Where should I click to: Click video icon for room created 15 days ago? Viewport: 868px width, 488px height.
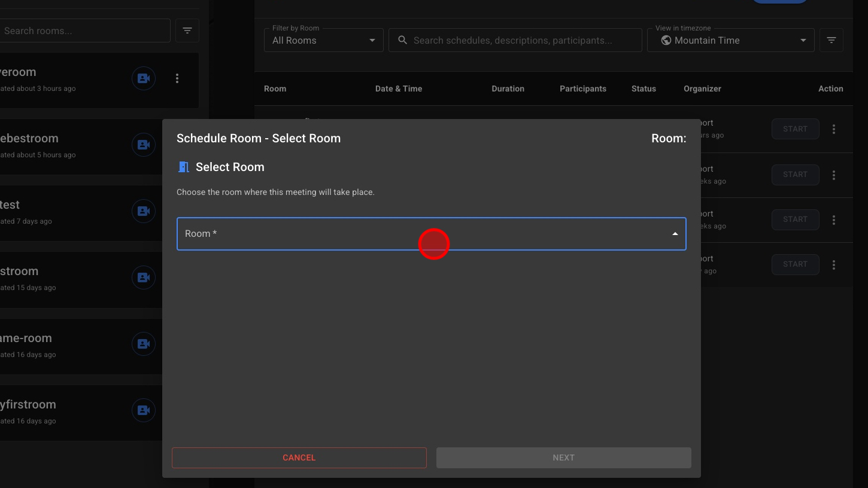click(144, 277)
